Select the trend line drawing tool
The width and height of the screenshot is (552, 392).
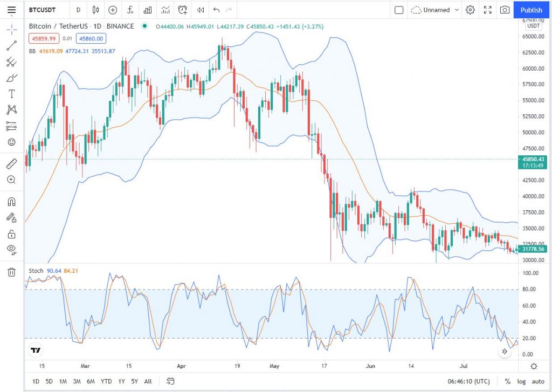click(12, 46)
